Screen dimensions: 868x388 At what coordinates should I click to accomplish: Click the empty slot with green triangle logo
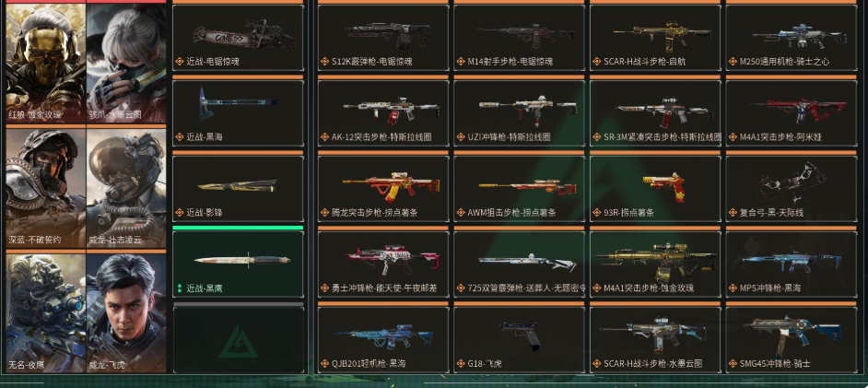pos(238,340)
